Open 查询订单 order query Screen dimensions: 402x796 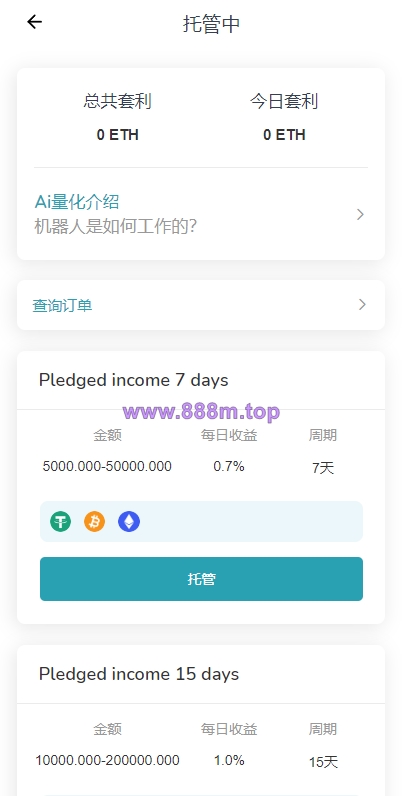coord(201,305)
